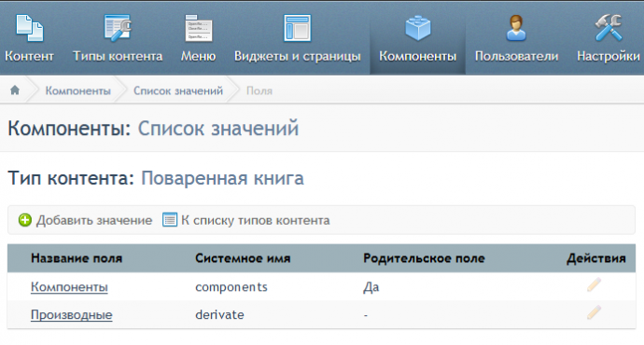Image resolution: width=644 pixels, height=345 pixels.
Task: Go to Компоненты breadcrumb link
Action: click(78, 90)
